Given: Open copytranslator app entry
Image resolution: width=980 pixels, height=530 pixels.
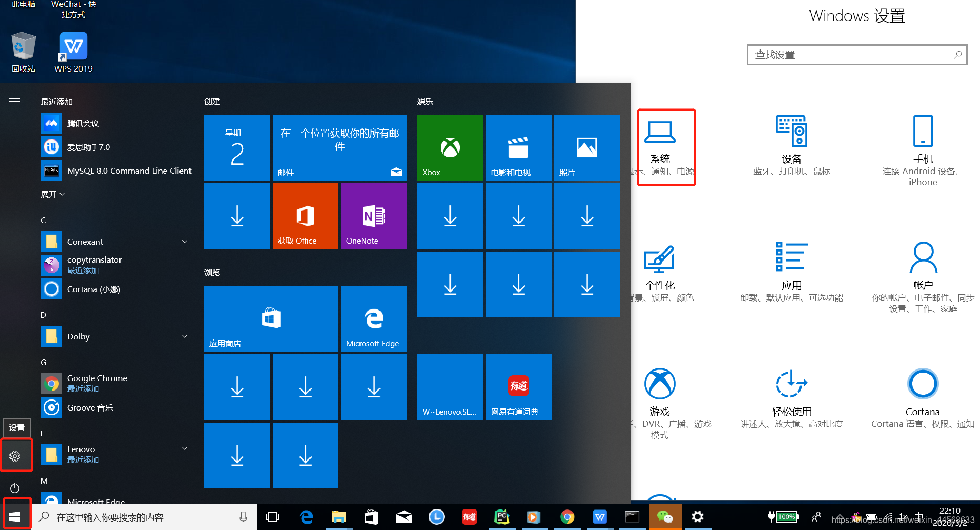Looking at the screenshot, I should point(116,265).
